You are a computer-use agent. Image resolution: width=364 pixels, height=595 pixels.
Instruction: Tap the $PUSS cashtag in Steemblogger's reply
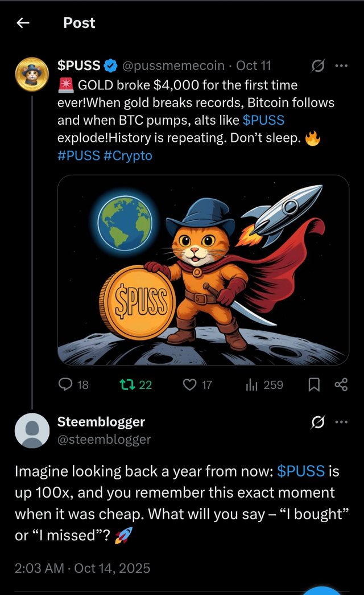301,471
